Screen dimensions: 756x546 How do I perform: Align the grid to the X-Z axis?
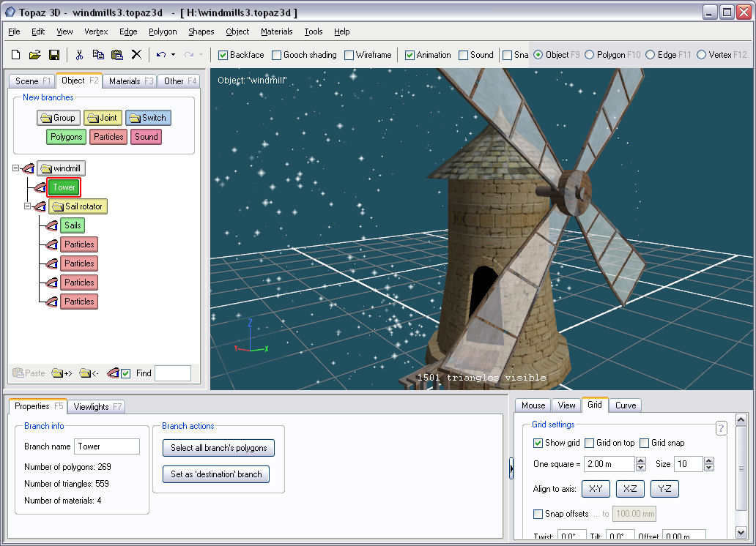pyautogui.click(x=630, y=489)
